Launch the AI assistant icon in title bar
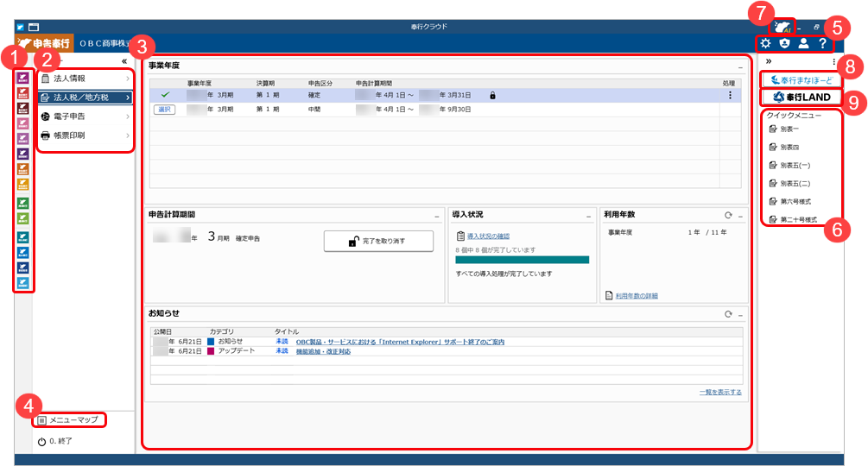This screenshot has width=868, height=466. coord(782,27)
